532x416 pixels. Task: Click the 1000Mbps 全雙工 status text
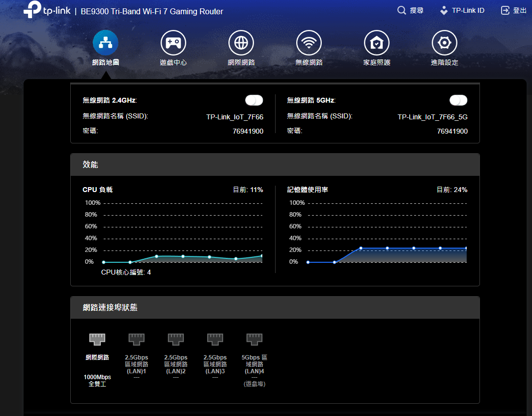tap(97, 381)
